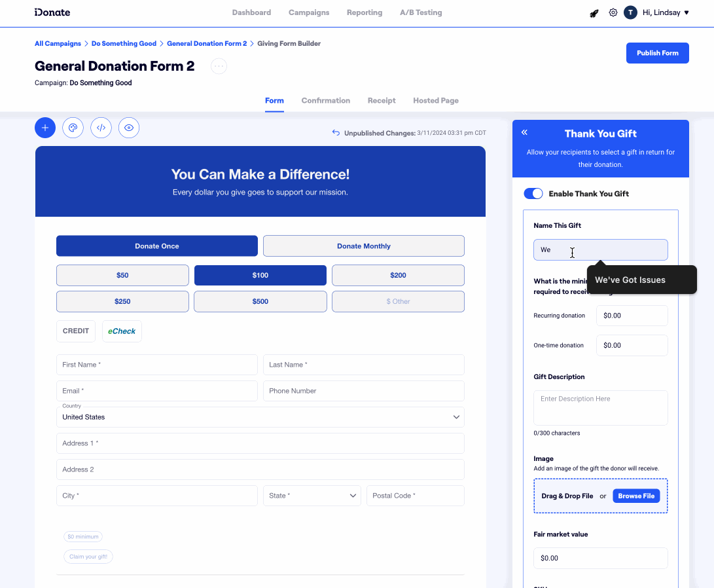Disable the Enable Thank You Gift toggle
Viewport: 714px width, 588px height.
pos(533,194)
